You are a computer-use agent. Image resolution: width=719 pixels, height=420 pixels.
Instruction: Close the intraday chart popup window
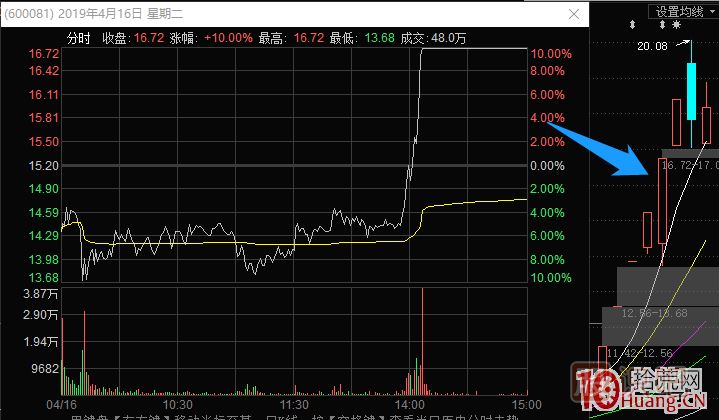tap(572, 16)
